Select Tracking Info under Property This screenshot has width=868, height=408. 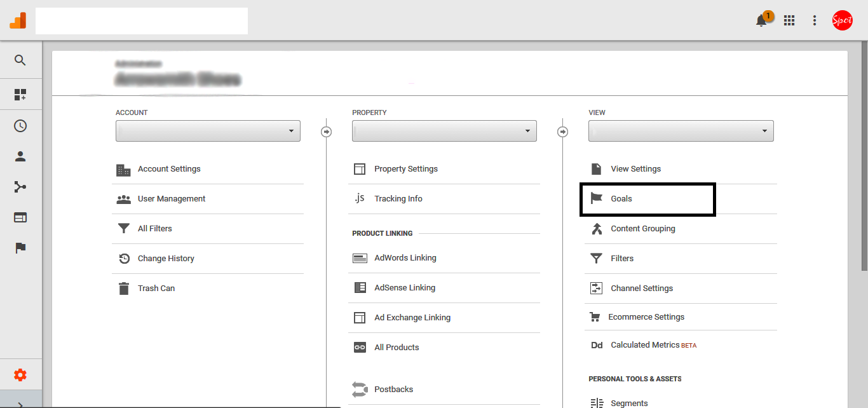pyautogui.click(x=398, y=199)
